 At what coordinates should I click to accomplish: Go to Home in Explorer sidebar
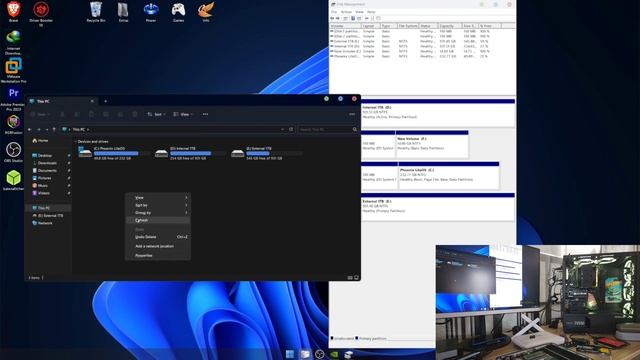(40, 140)
